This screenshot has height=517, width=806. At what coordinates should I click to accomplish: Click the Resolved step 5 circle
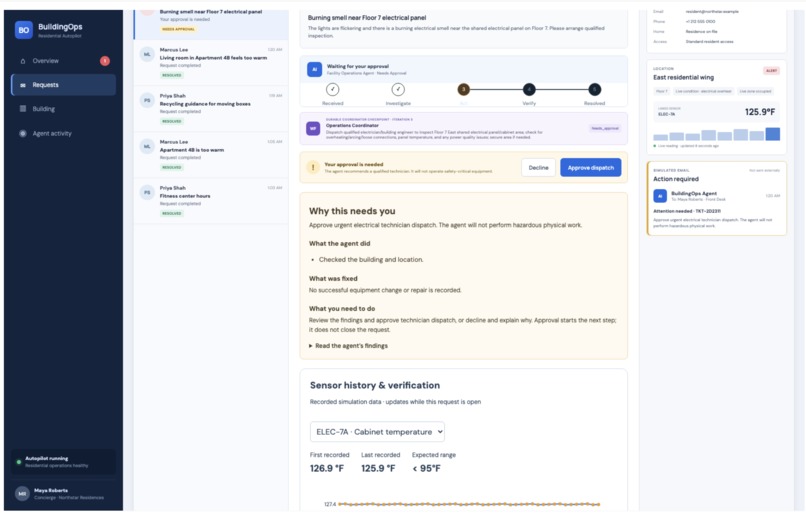pyautogui.click(x=594, y=89)
